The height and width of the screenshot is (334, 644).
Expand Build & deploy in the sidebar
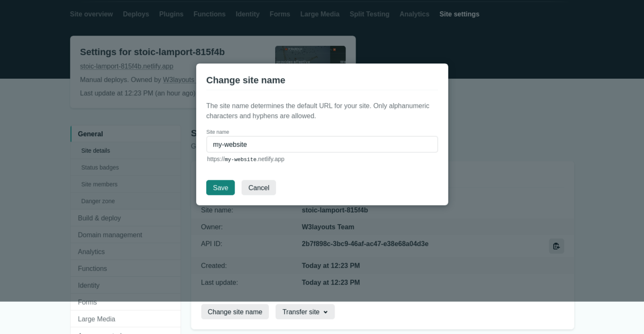(x=100, y=218)
